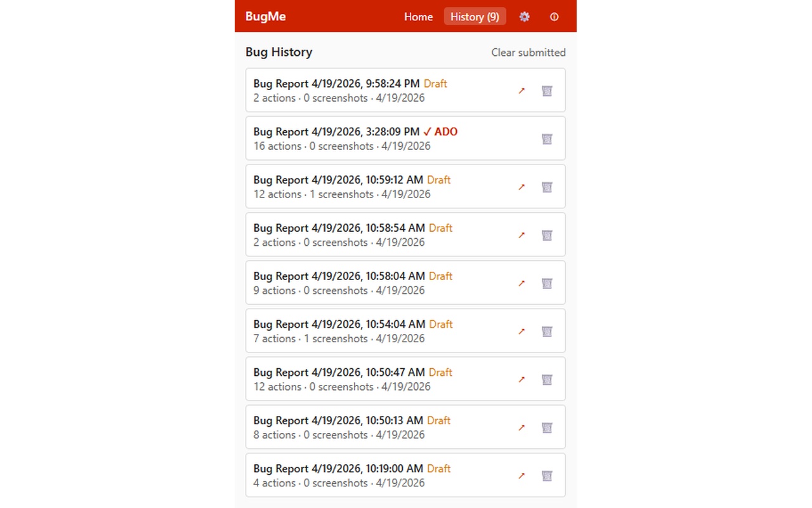Screen dimensions: 812x508
Task: Click the BugMe logo text
Action: (265, 17)
